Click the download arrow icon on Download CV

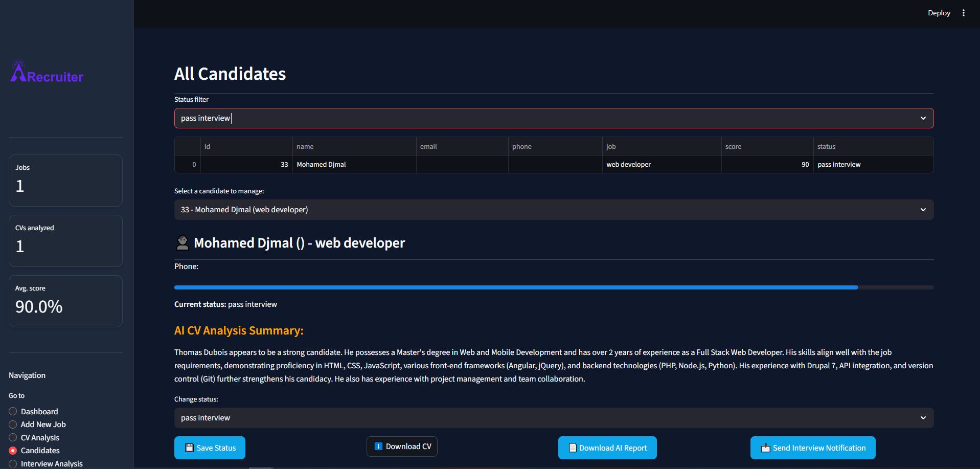tap(378, 446)
